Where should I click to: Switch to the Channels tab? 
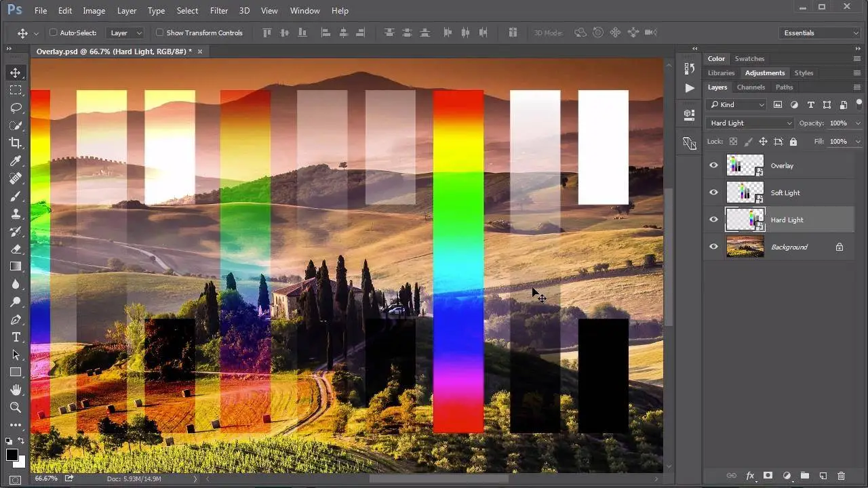tap(751, 87)
